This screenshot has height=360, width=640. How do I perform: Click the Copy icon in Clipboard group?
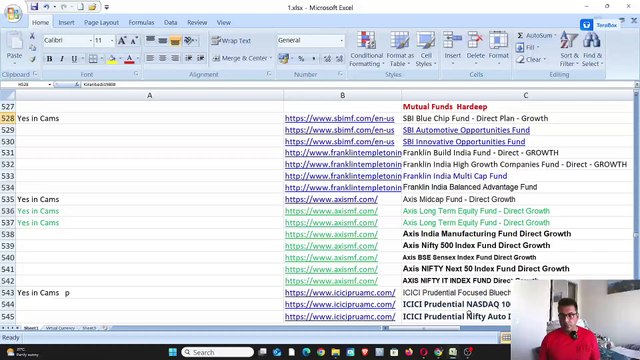(x=32, y=48)
